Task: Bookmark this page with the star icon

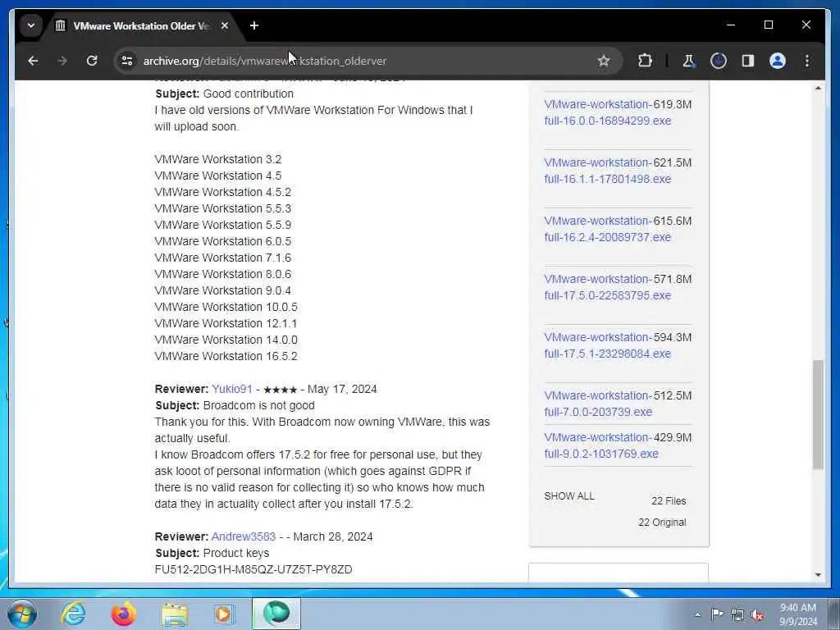Action: 604,61
